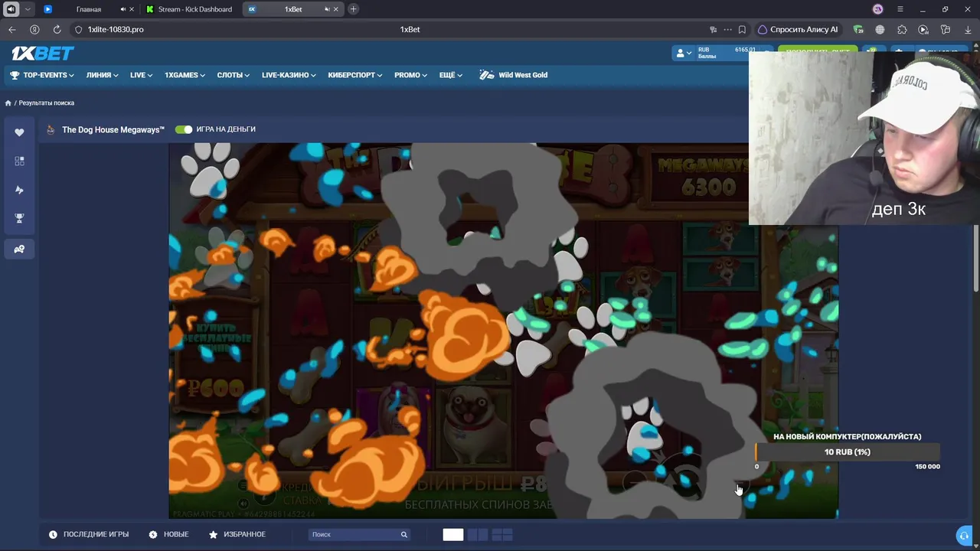This screenshot has height=551, width=980.
Task: Switch to four-window game layout
Action: pos(502,534)
